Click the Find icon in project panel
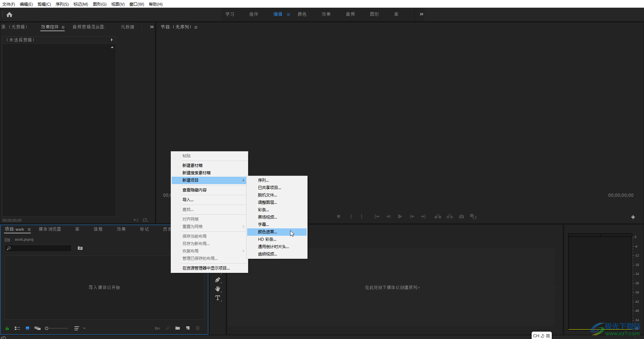The width and height of the screenshot is (644, 339). click(167, 328)
